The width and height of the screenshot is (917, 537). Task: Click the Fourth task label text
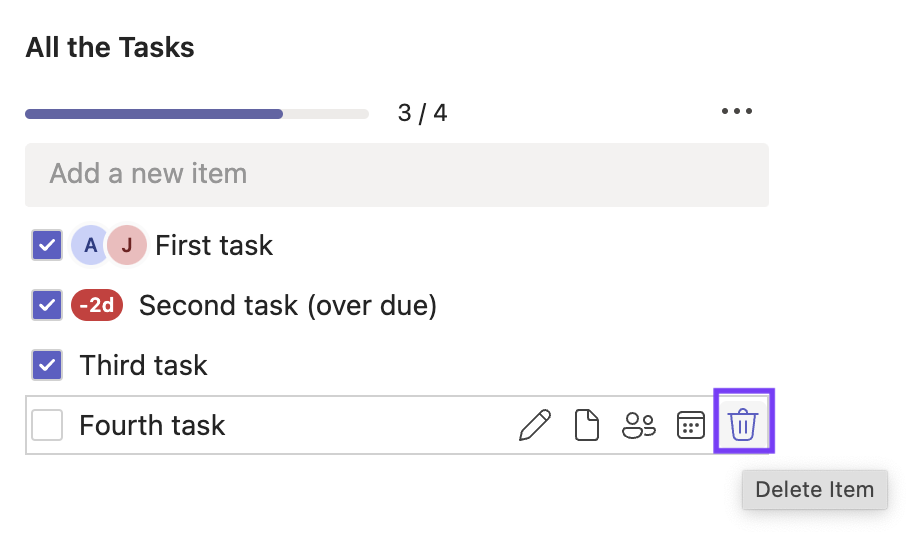point(152,425)
